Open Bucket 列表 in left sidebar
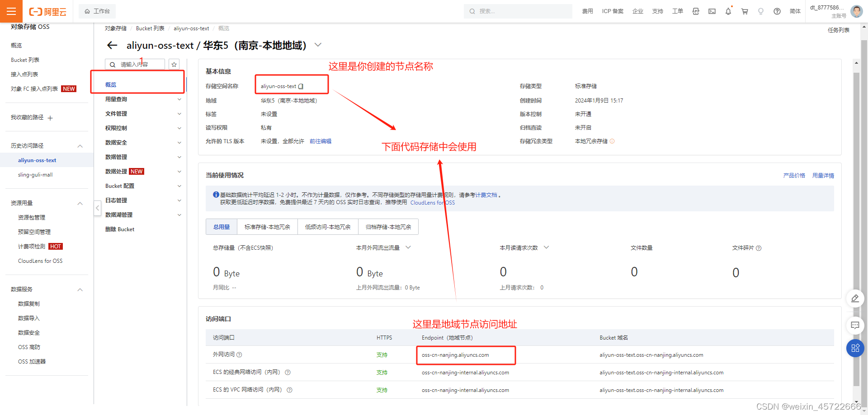Image resolution: width=868 pixels, height=415 pixels. click(25, 60)
